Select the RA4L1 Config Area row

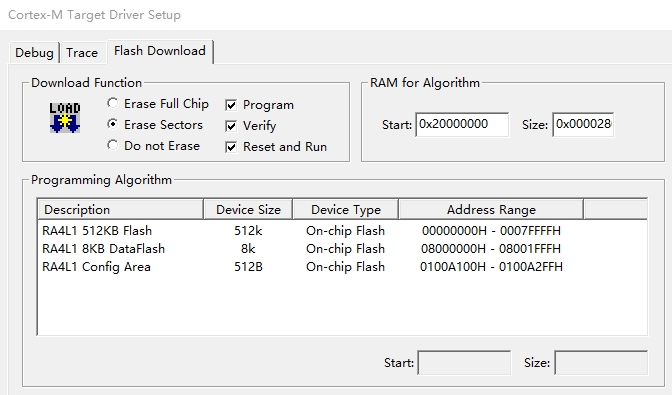pos(342,266)
